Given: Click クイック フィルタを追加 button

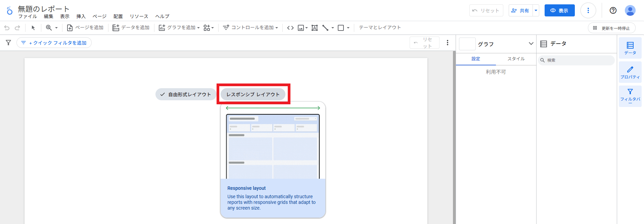Looking at the screenshot, I should 54,43.
